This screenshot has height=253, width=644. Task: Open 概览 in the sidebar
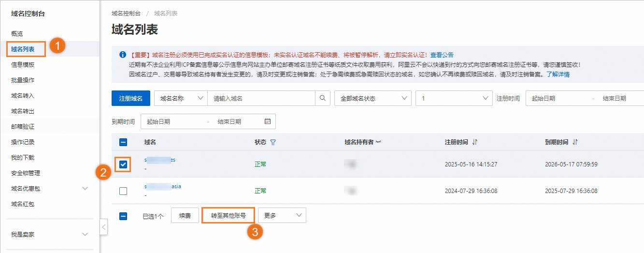(x=17, y=33)
